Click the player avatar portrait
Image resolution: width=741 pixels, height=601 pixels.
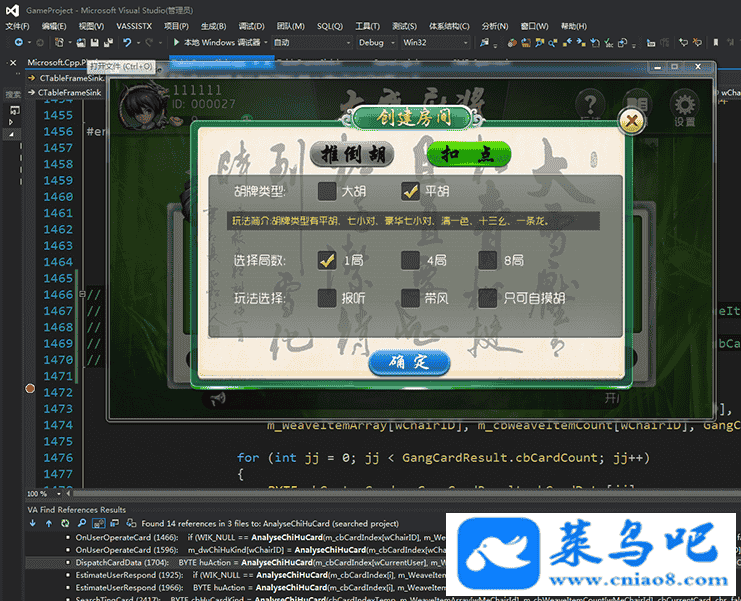pos(139,102)
